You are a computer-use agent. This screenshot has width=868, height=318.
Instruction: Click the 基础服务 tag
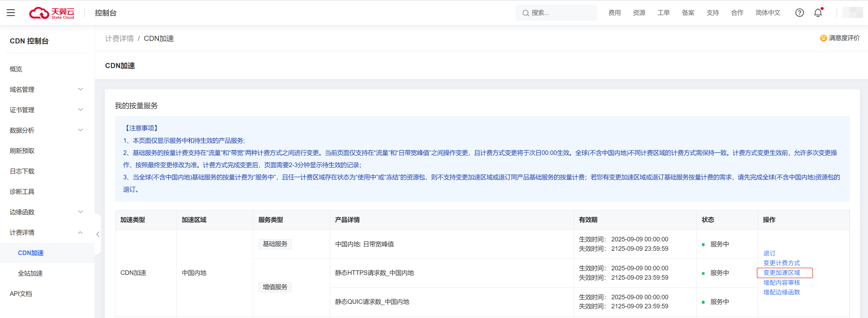pos(275,244)
